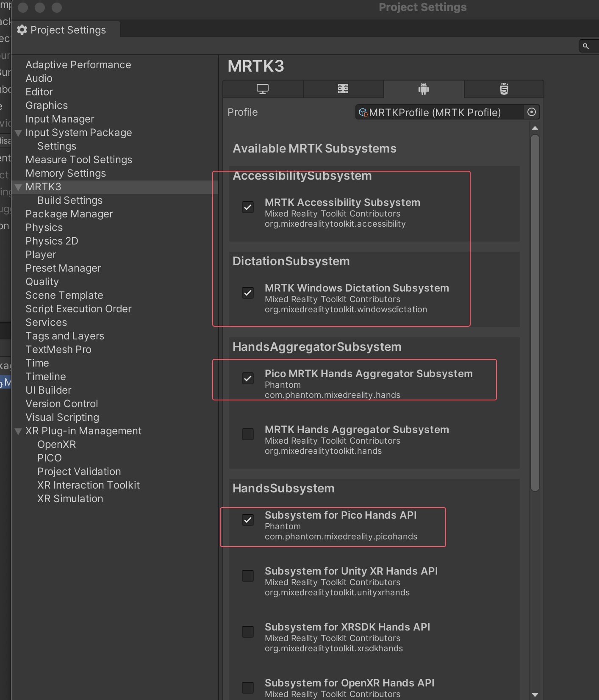Click the search magnifier field

(589, 46)
